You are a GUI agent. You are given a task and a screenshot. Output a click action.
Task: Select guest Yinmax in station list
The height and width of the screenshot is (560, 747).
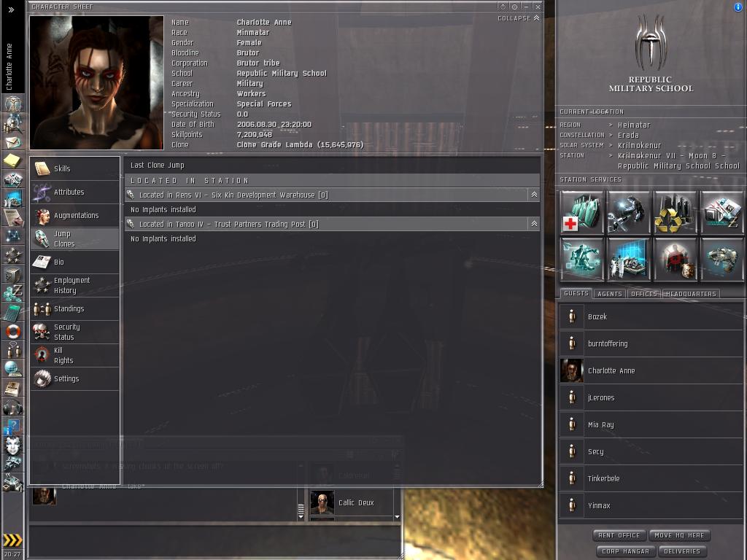[x=651, y=506]
